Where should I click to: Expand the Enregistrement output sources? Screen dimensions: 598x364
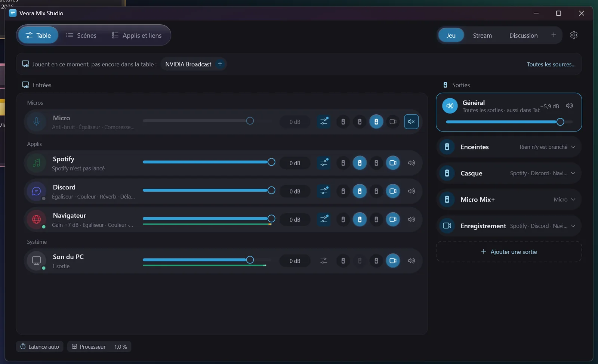coord(573,226)
